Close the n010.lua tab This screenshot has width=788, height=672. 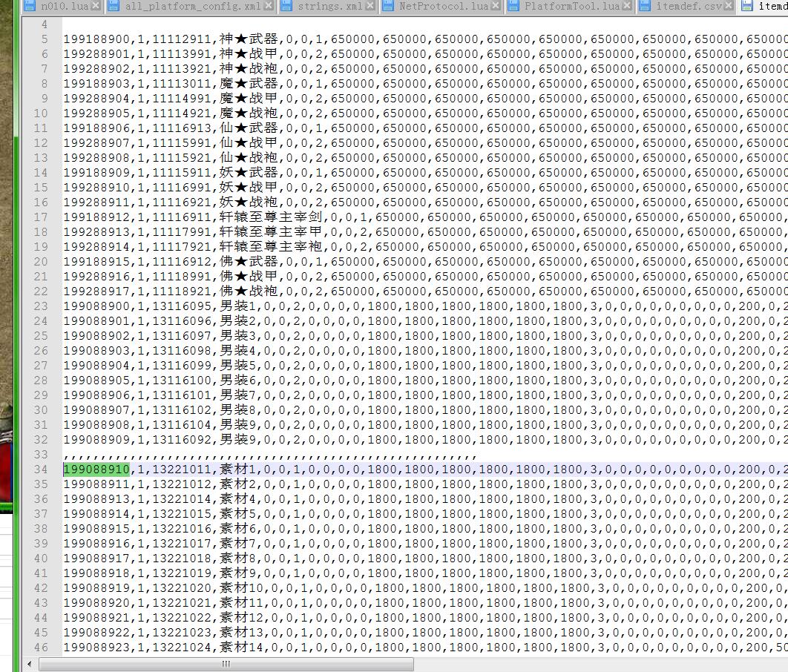[x=95, y=7]
